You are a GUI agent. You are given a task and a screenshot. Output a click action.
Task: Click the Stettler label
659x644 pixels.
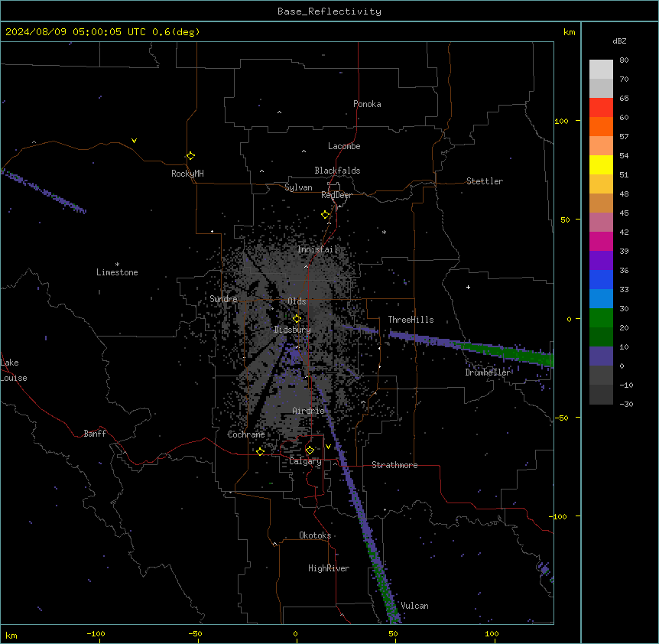485,181
